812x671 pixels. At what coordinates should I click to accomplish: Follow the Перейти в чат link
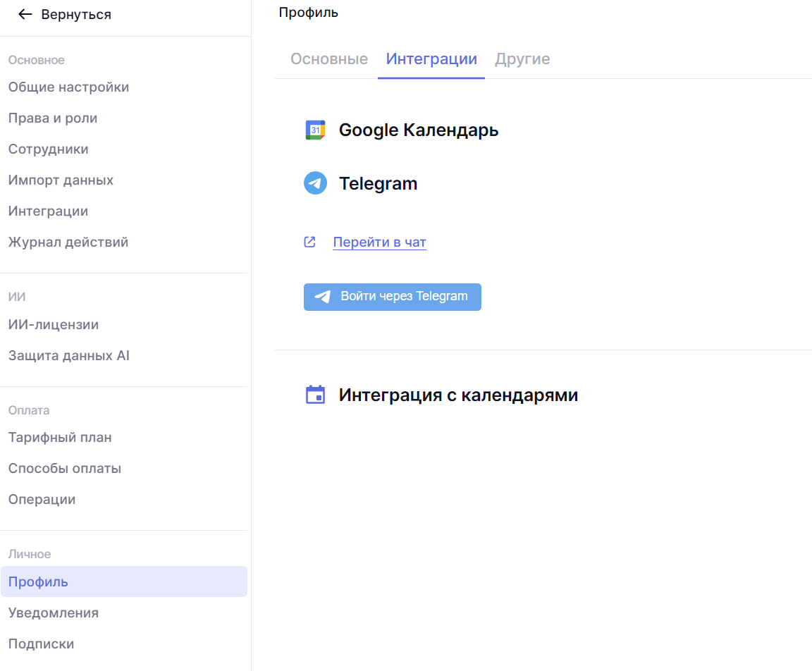(380, 242)
